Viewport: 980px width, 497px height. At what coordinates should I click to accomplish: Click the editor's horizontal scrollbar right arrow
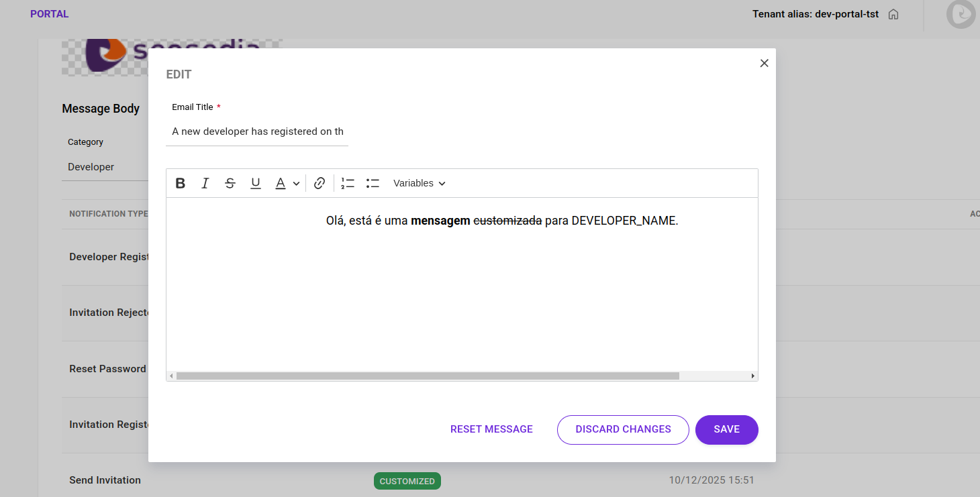752,376
